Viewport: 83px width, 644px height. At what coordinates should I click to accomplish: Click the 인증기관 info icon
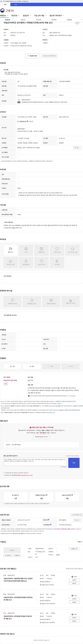(x=49, y=520)
